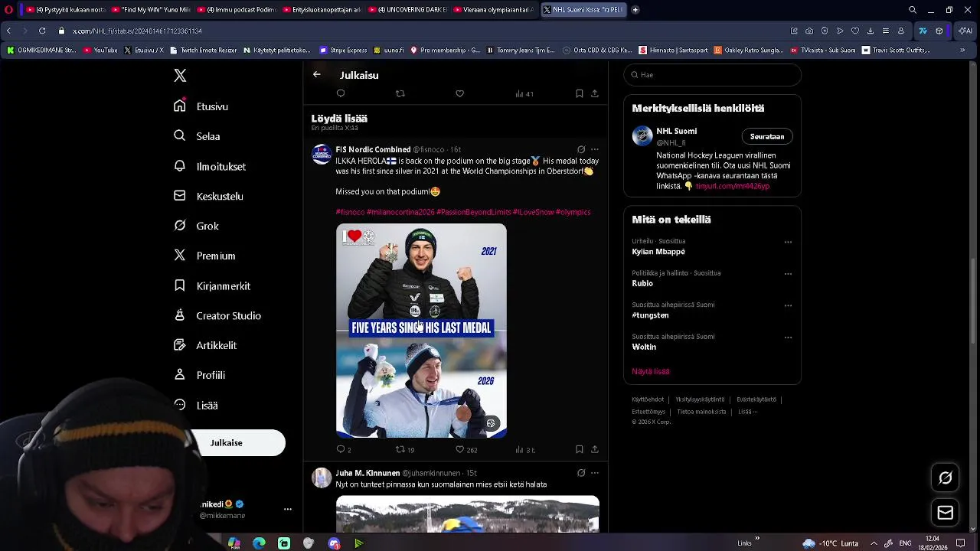
Task: Like the FIS post with 262 likes
Action: click(x=466, y=450)
